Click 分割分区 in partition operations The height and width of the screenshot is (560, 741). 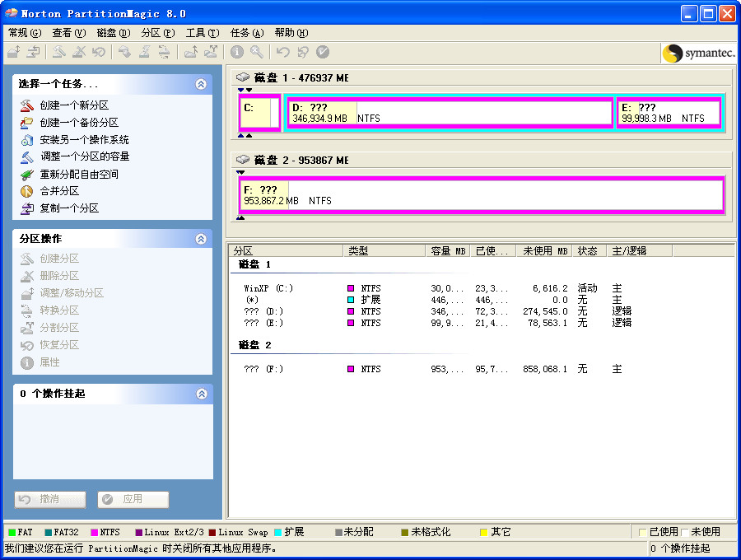pos(59,328)
